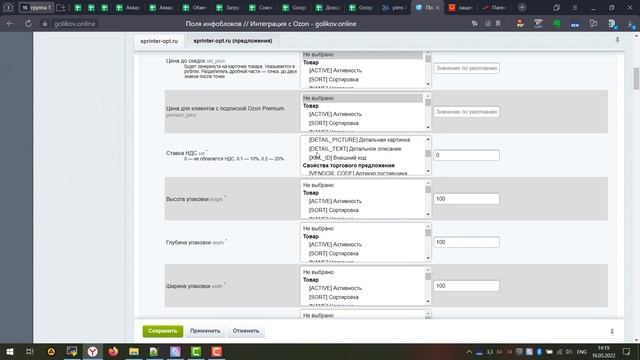
Task: Pin the form panel with top pin icon
Action: click(617, 40)
